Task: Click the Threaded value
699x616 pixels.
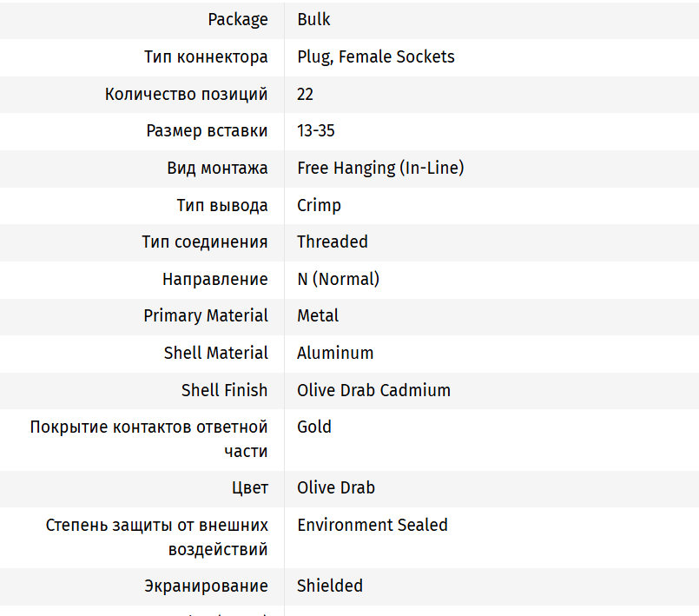Action: (332, 242)
